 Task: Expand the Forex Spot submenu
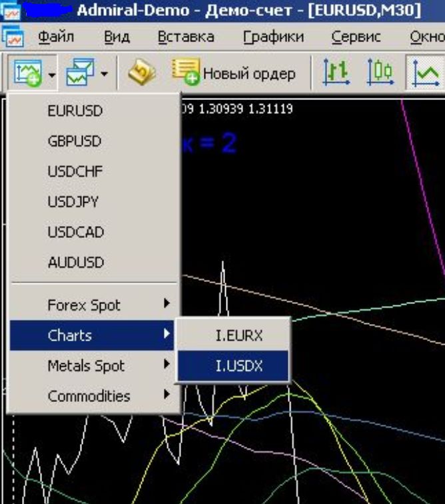[x=93, y=305]
